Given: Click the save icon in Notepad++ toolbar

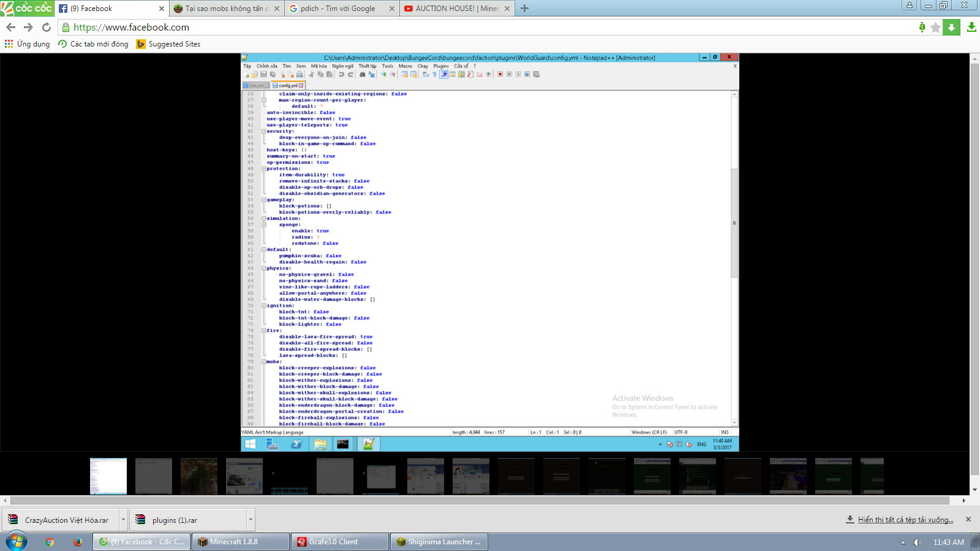Looking at the screenshot, I should click(263, 75).
